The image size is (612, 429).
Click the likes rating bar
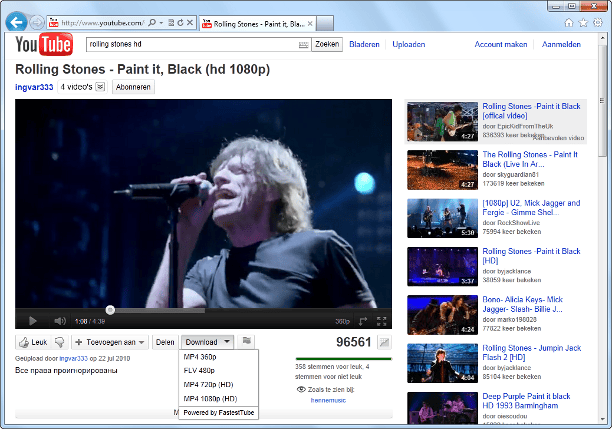pos(343,358)
